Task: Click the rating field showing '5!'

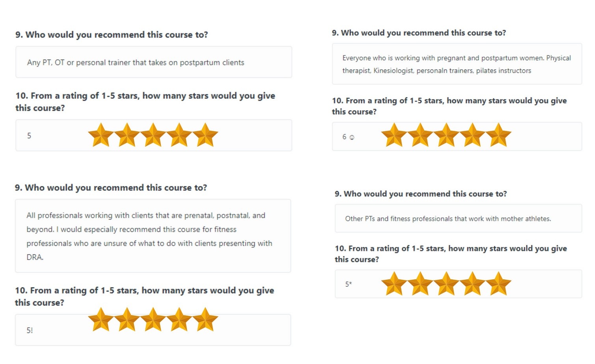Action: click(x=153, y=330)
